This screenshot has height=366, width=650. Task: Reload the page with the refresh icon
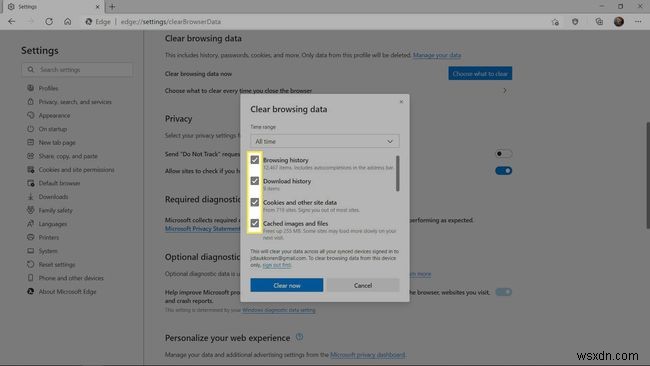(x=49, y=22)
